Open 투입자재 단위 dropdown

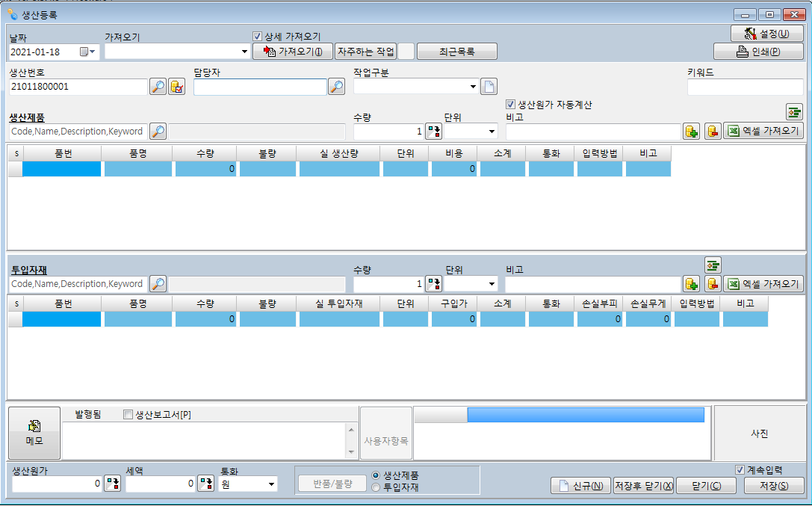[x=492, y=284]
